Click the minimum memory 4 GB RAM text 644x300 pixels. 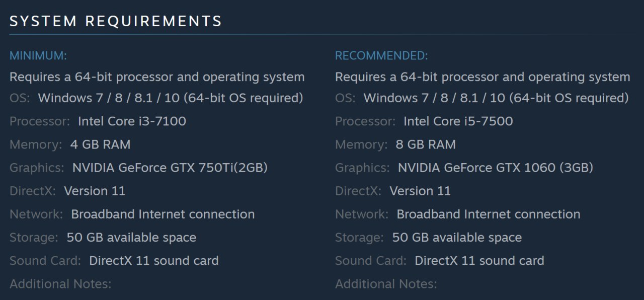[x=100, y=145]
